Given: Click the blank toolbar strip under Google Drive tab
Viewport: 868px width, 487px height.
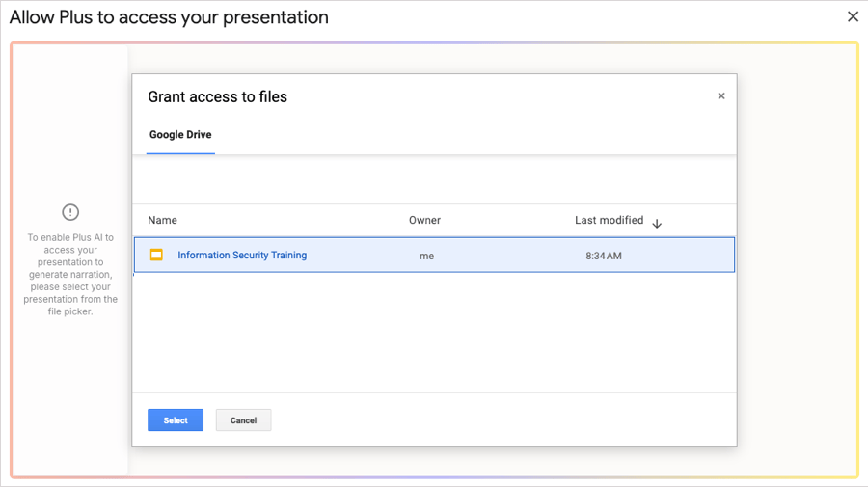Looking at the screenshot, I should 435,179.
